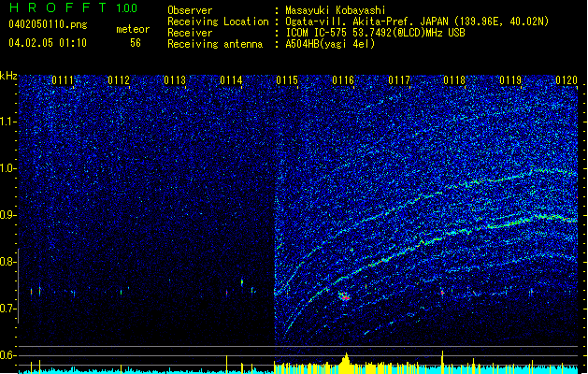Image resolution: width=588 pixels, height=374 pixels.
Task: Click the Observer label
Action: click(190, 10)
